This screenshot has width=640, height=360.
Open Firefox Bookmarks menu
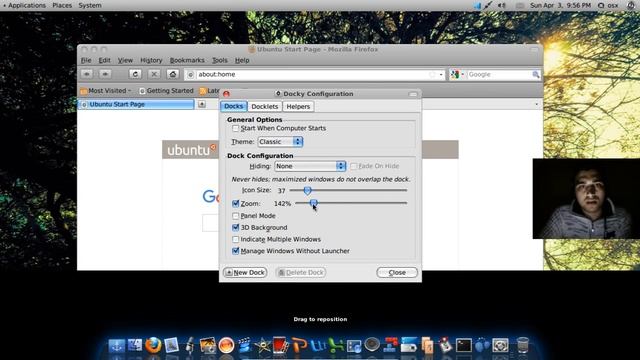187,60
